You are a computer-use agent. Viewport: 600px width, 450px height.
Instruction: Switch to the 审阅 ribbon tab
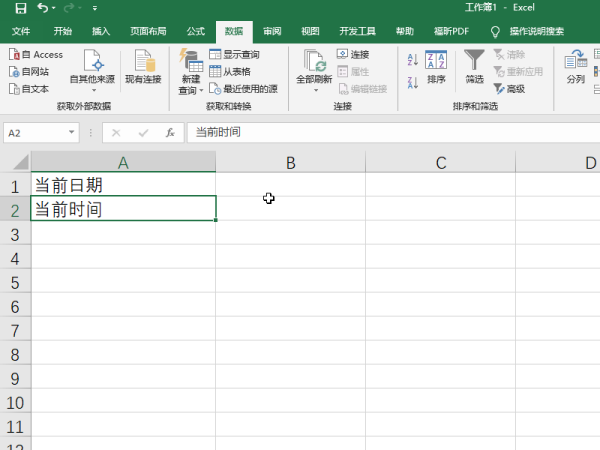272,31
